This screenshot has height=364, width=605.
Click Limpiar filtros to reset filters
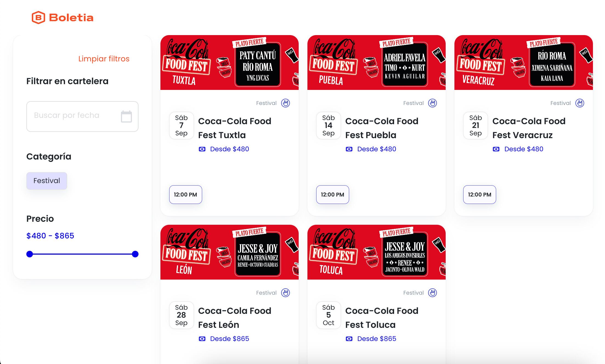point(104,59)
